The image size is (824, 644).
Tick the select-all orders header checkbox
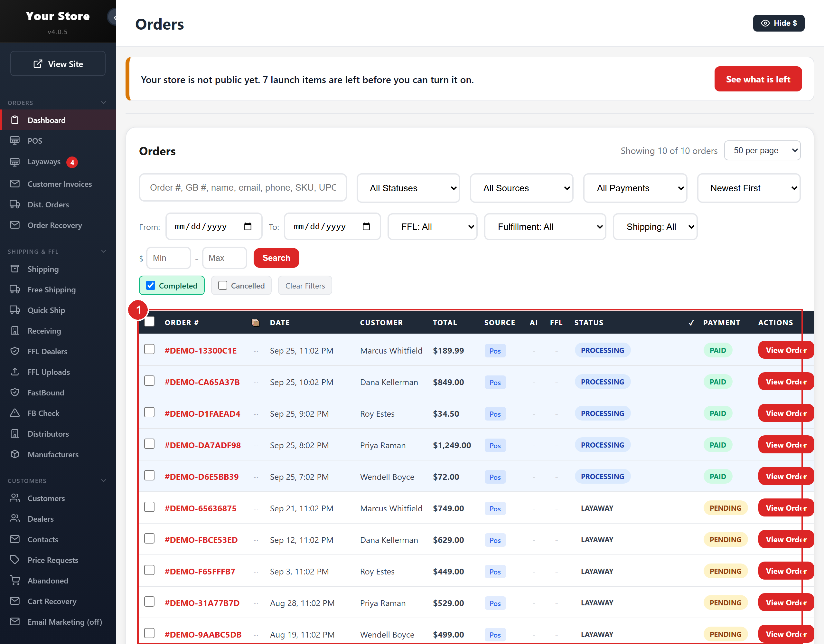tap(149, 321)
